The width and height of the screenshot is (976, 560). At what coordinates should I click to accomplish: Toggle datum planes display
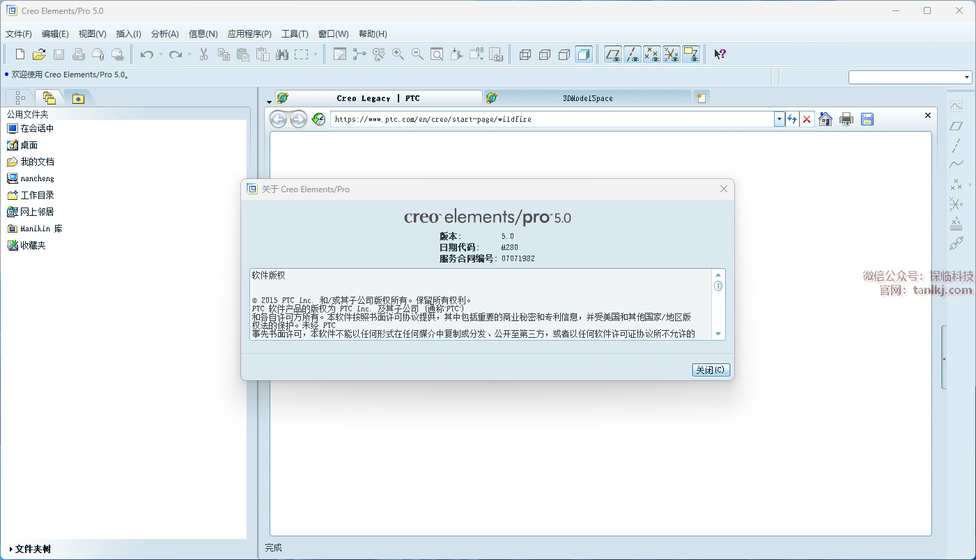pyautogui.click(x=613, y=54)
